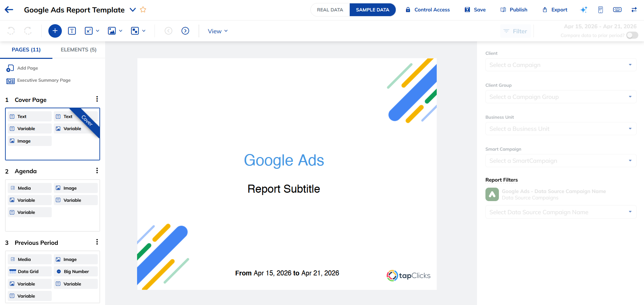Select the Image element in Agenda page
644x305 pixels.
(76, 188)
